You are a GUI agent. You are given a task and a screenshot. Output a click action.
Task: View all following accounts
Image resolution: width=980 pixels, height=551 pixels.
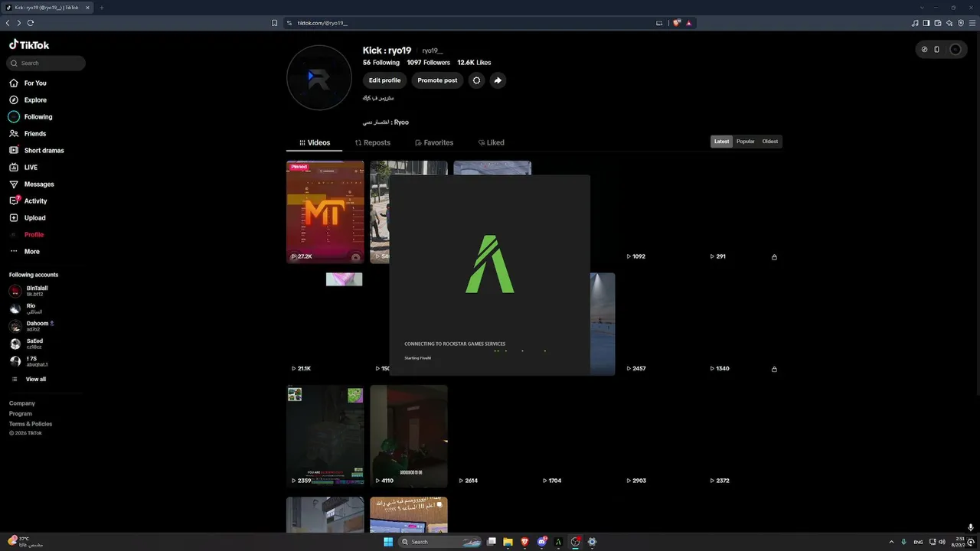tap(28, 380)
